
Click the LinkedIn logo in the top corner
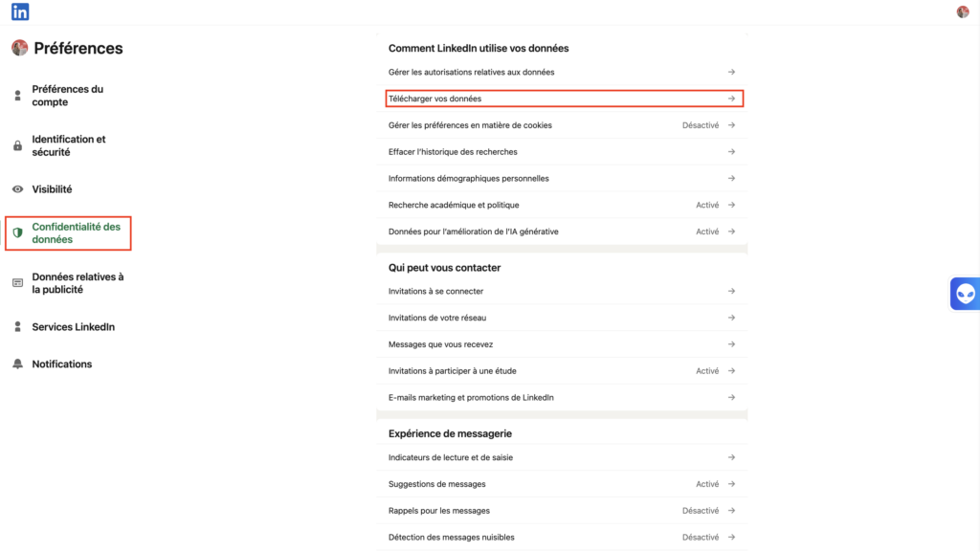19,11
